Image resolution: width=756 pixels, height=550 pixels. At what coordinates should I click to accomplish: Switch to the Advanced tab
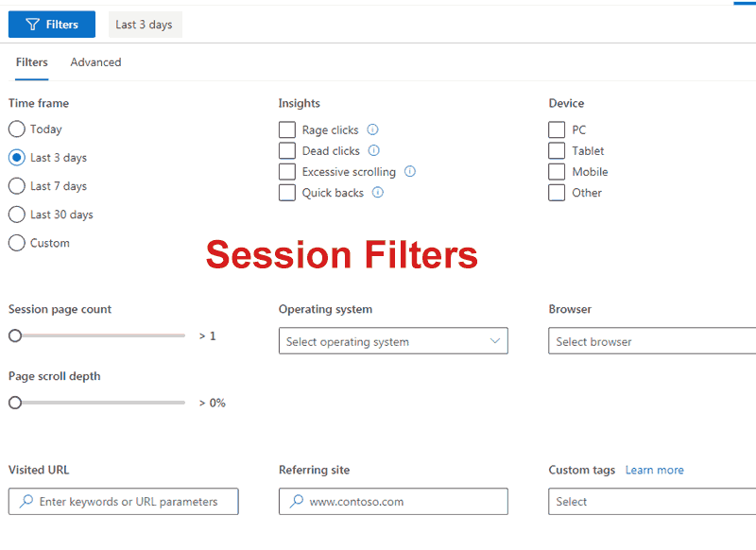point(95,61)
